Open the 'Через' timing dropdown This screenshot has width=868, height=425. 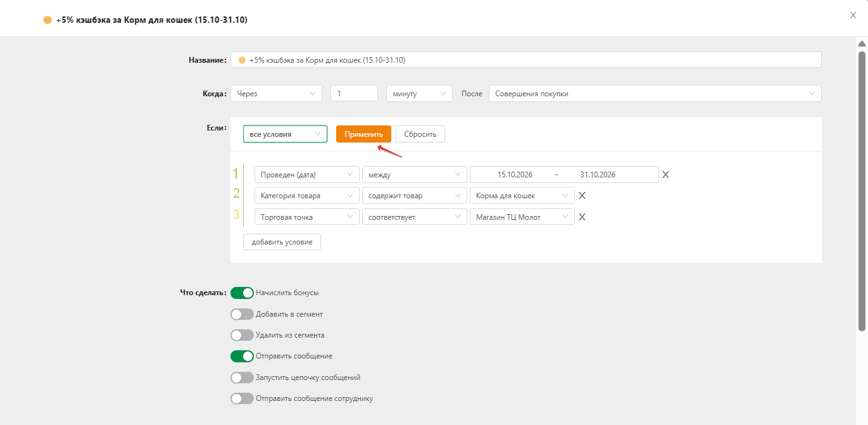click(277, 94)
